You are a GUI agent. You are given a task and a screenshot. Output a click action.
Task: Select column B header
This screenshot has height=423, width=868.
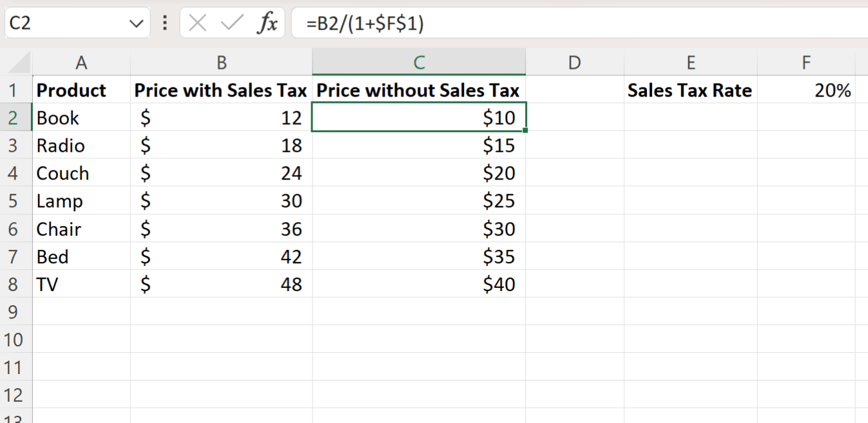coord(221,62)
